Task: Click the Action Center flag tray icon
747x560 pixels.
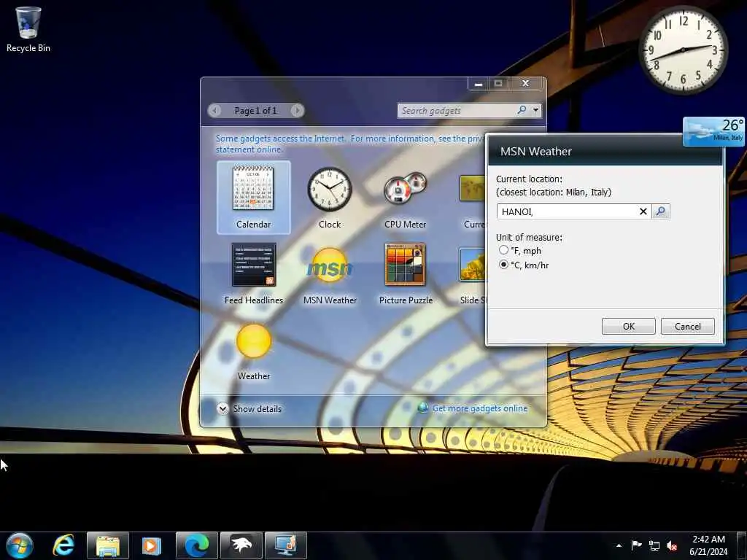Action: tap(636, 545)
